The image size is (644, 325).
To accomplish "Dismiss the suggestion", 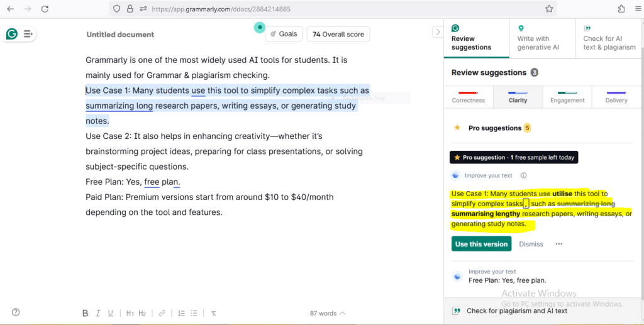I will [531, 244].
